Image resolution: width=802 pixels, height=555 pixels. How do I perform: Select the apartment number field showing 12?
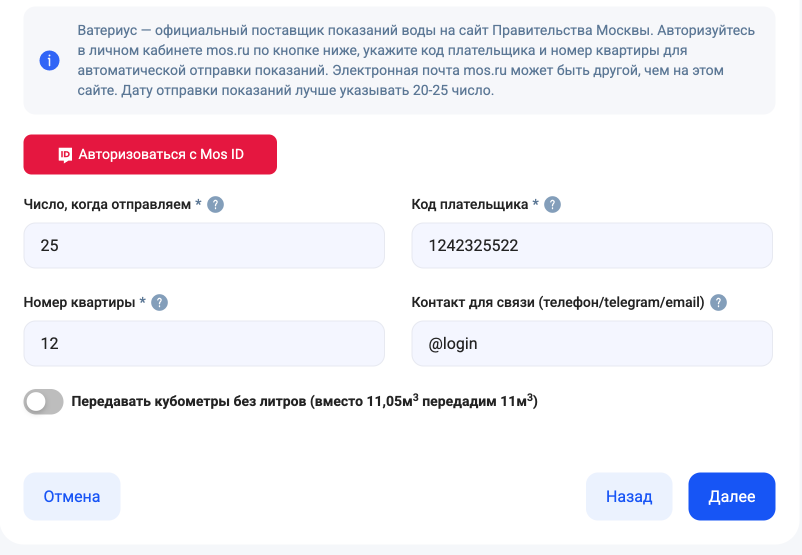204,344
